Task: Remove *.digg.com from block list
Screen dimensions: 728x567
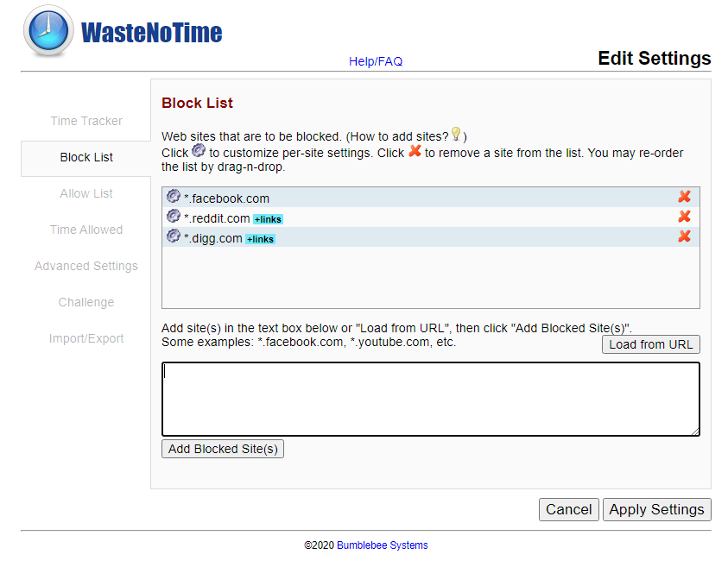Action: pos(684,236)
